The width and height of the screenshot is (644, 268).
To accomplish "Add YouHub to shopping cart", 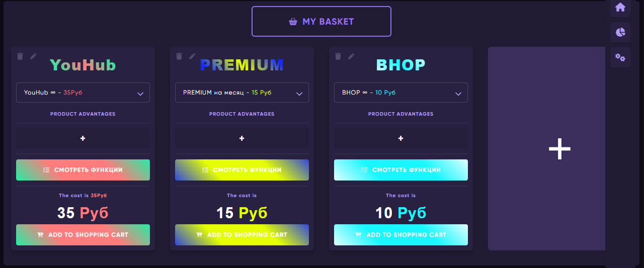I will point(83,235).
